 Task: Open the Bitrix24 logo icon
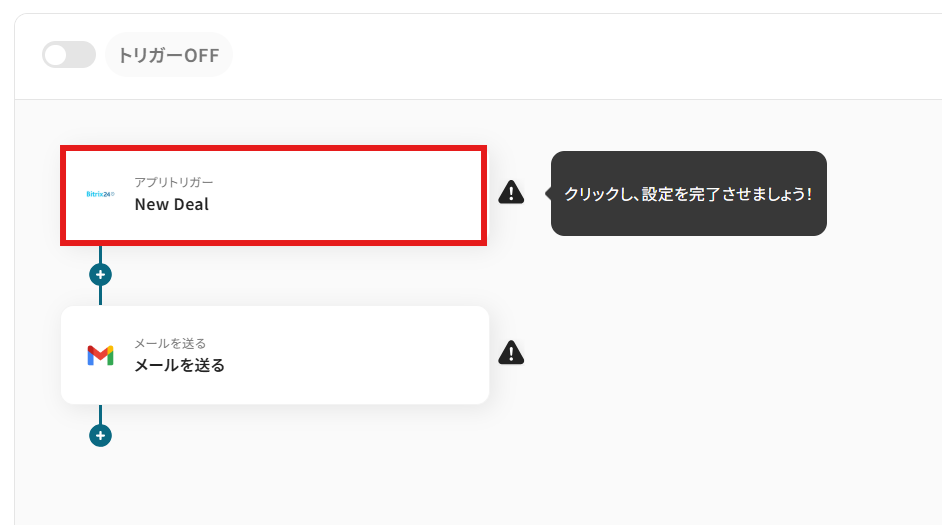coord(100,194)
